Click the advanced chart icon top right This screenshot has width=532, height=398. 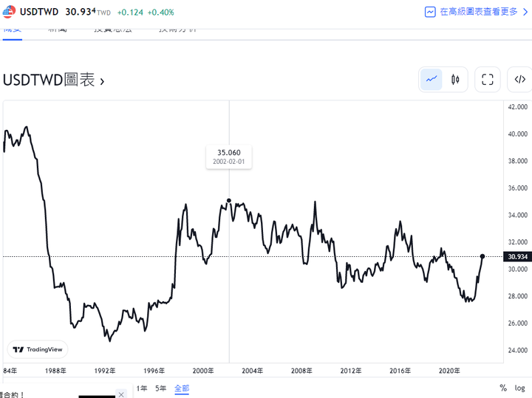point(430,12)
